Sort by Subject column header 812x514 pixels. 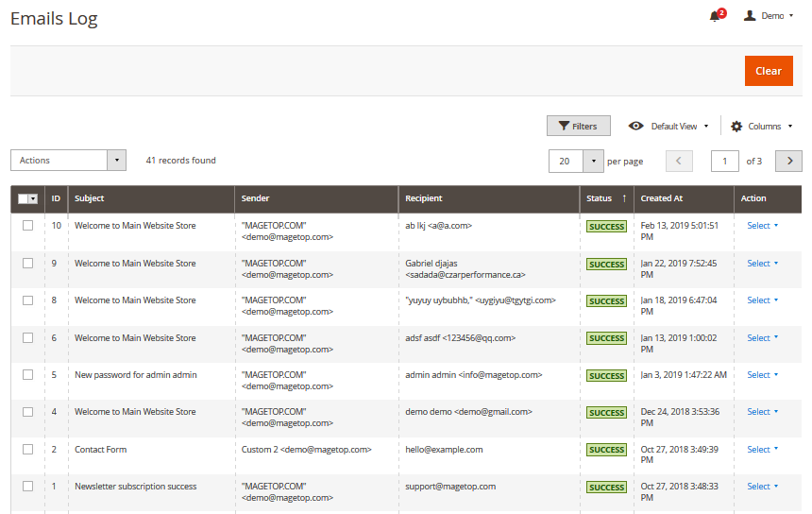tap(90, 198)
